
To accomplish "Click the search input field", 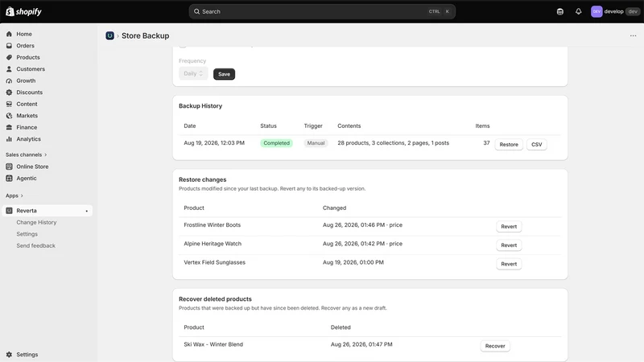I will 322,11.
